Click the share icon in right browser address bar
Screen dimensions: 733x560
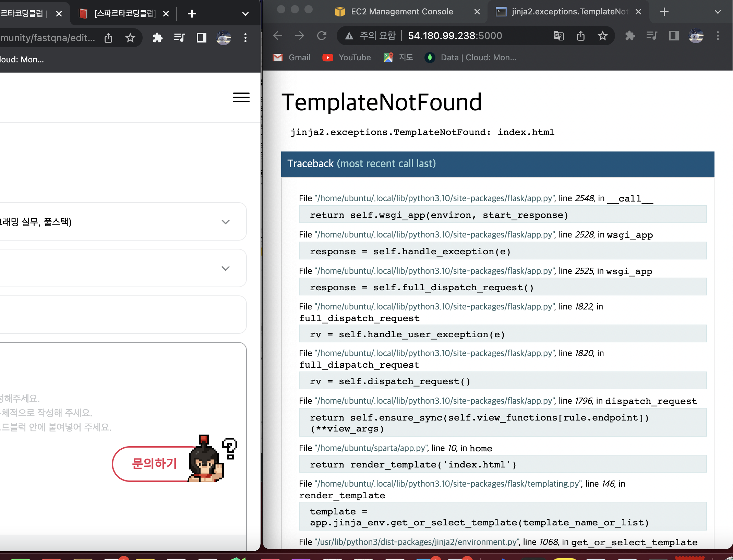point(581,36)
